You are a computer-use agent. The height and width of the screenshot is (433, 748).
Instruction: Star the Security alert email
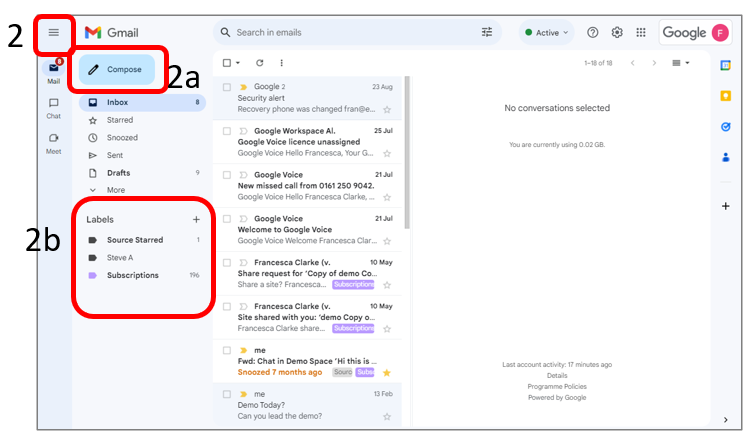[387, 110]
